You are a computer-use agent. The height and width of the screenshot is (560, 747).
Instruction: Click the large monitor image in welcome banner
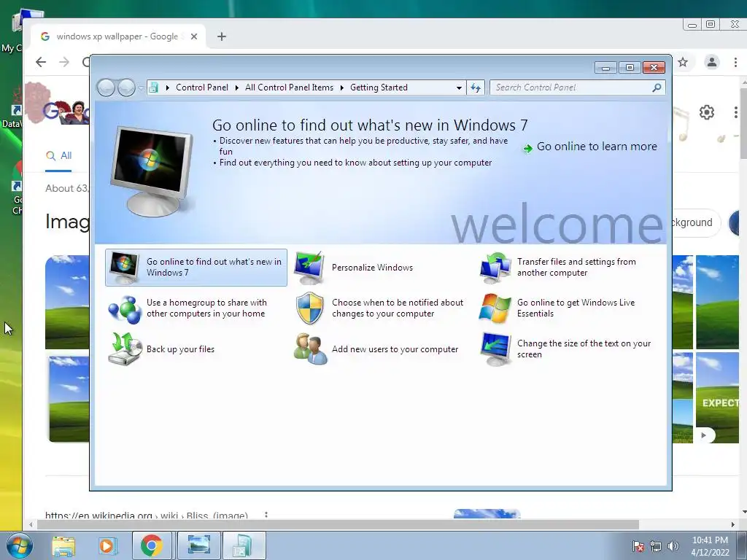click(152, 170)
